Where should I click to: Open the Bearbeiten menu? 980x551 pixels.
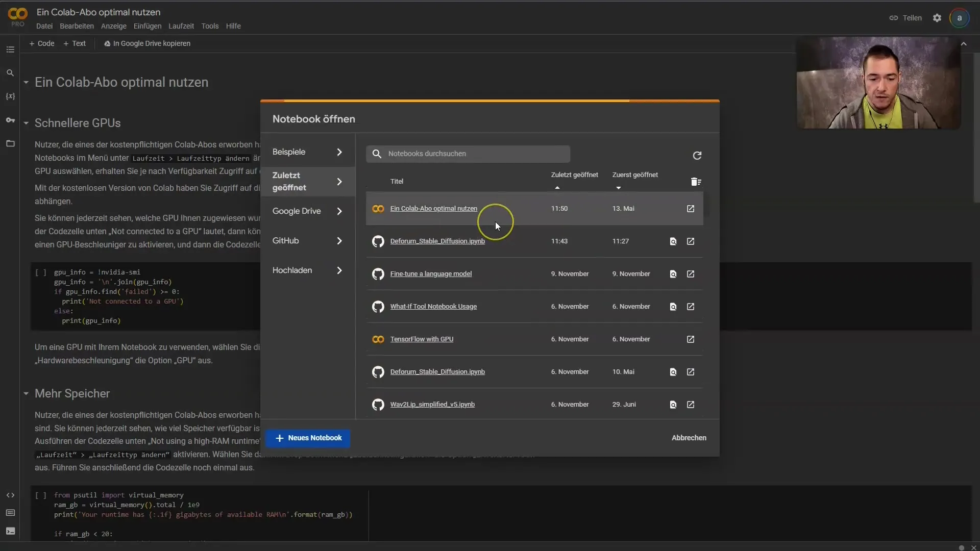click(77, 26)
